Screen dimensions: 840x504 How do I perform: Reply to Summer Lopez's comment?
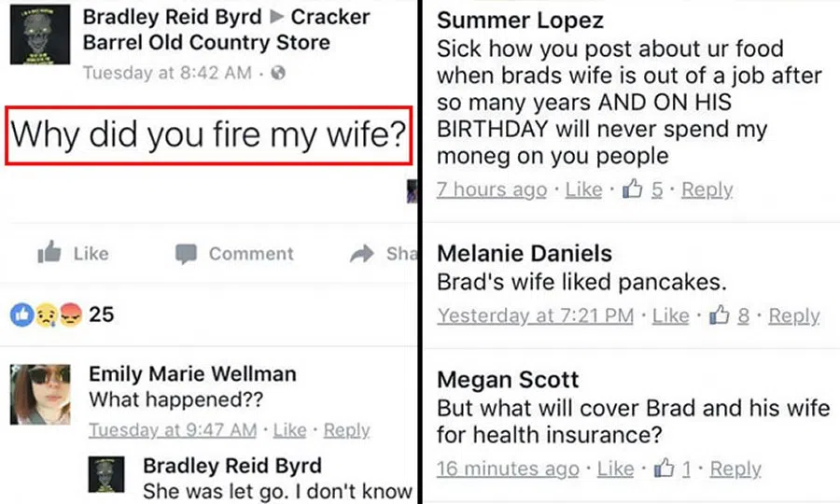(707, 189)
